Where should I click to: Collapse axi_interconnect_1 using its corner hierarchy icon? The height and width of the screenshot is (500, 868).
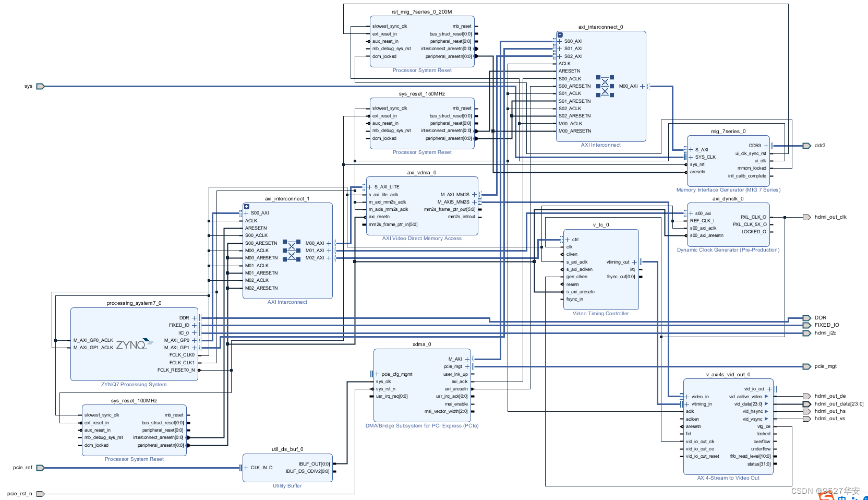(247, 207)
